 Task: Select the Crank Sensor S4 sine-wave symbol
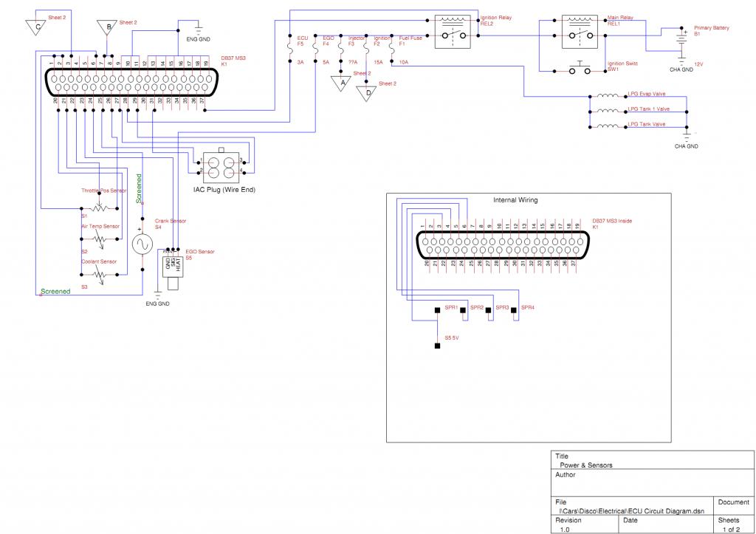pos(141,242)
